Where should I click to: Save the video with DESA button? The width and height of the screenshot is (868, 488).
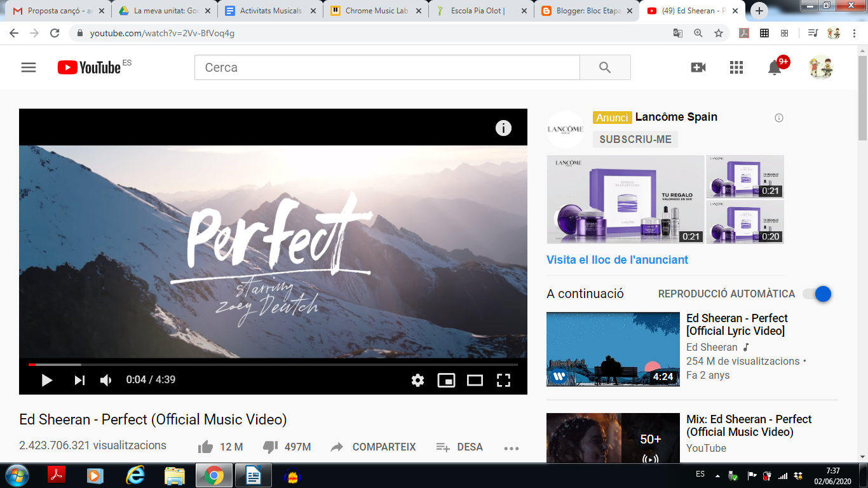[459, 447]
